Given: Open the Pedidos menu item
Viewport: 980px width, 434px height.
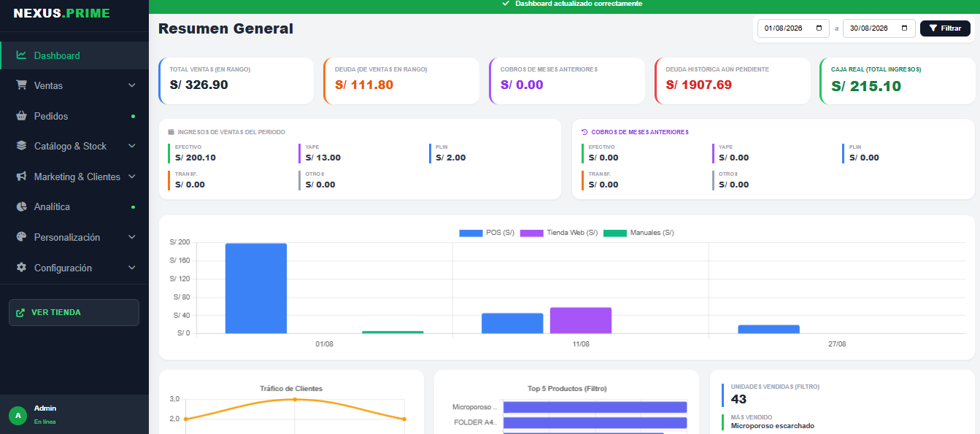Looking at the screenshot, I should (x=74, y=116).
